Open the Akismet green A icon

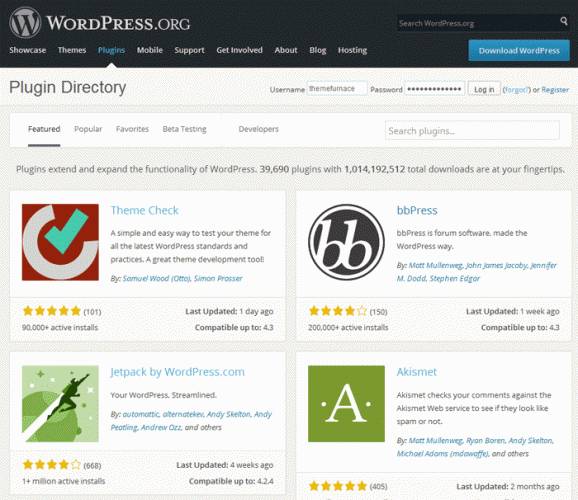pyautogui.click(x=346, y=404)
